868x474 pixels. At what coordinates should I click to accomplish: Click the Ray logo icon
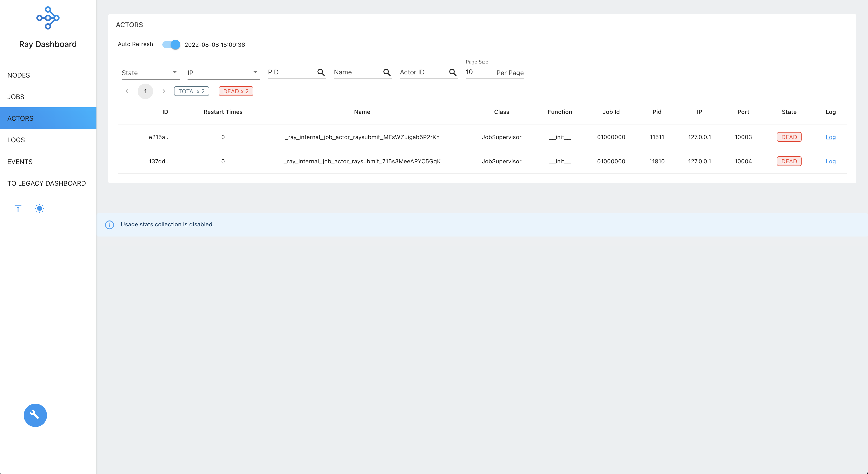(48, 18)
